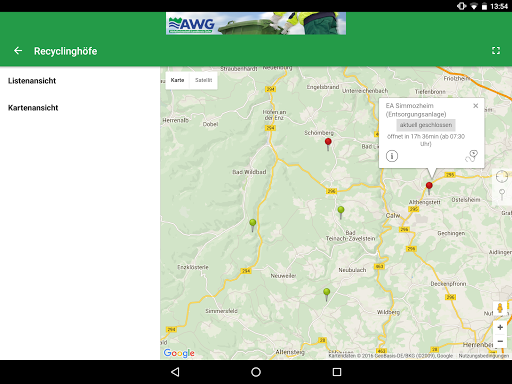Zoom in the map with plus button
The height and width of the screenshot is (384, 512).
[x=500, y=327]
